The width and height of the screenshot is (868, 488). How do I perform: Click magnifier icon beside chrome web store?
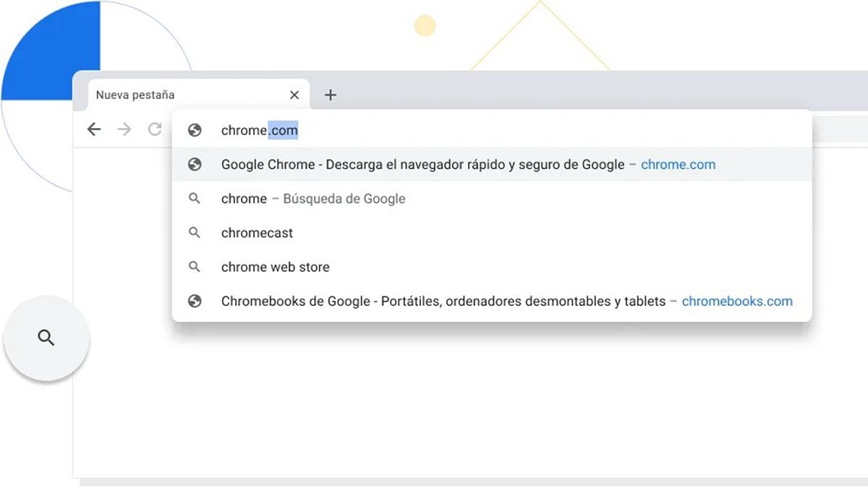194,266
